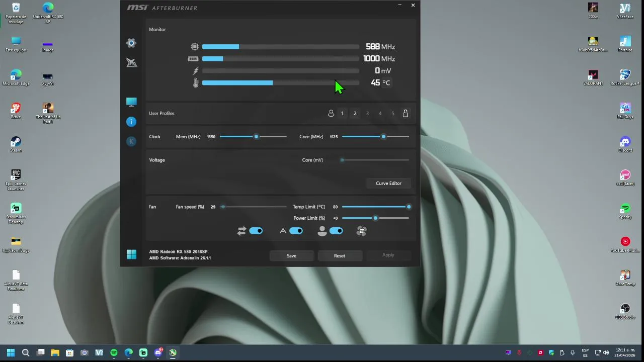Click the Core (MHz) clock slider

coord(375,137)
